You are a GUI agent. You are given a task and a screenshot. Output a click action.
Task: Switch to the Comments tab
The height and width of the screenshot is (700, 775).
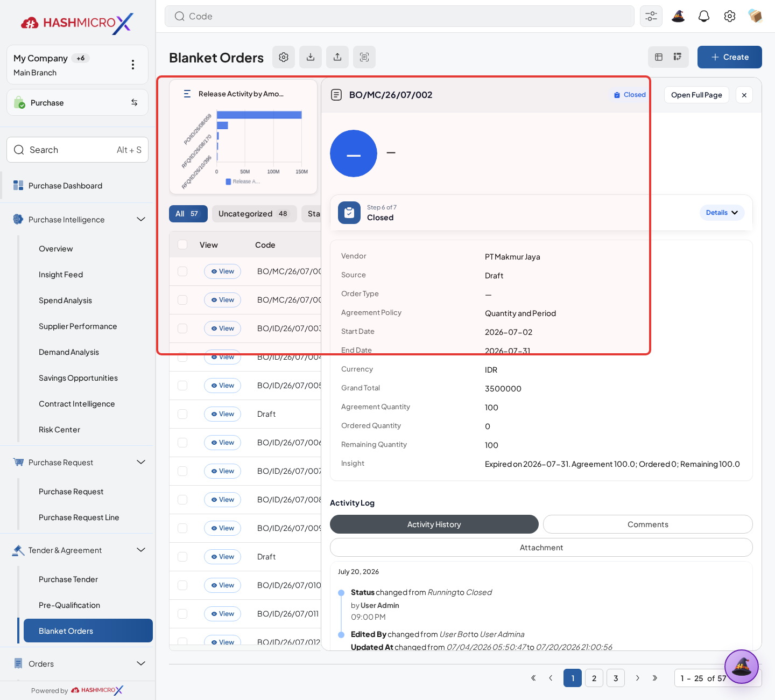tap(648, 524)
